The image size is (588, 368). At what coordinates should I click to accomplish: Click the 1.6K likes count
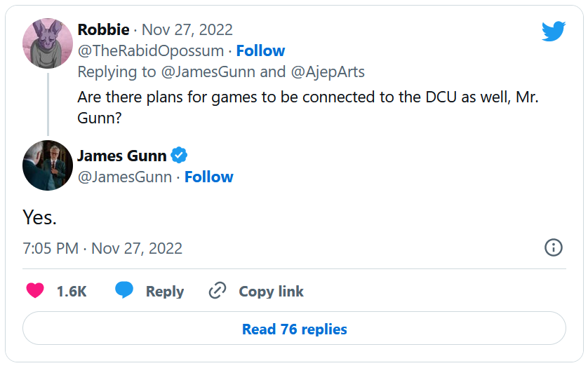point(72,292)
